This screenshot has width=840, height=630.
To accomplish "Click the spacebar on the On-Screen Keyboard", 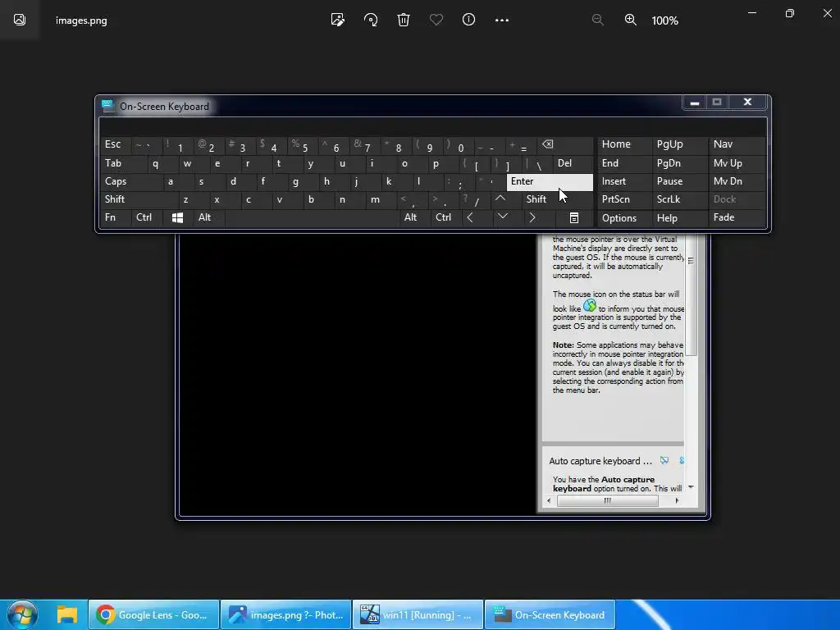I will 313,217.
